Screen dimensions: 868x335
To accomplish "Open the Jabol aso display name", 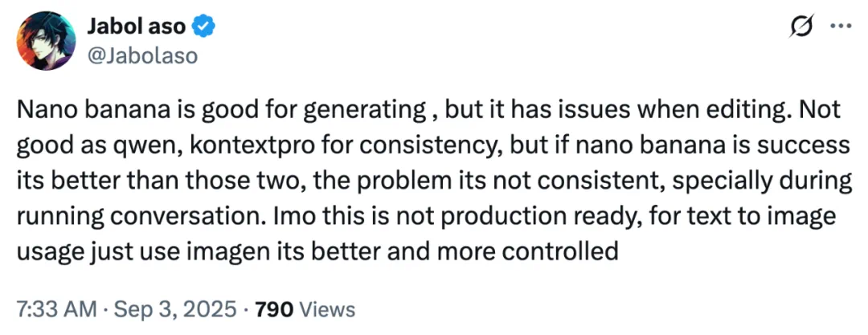I will [x=136, y=26].
